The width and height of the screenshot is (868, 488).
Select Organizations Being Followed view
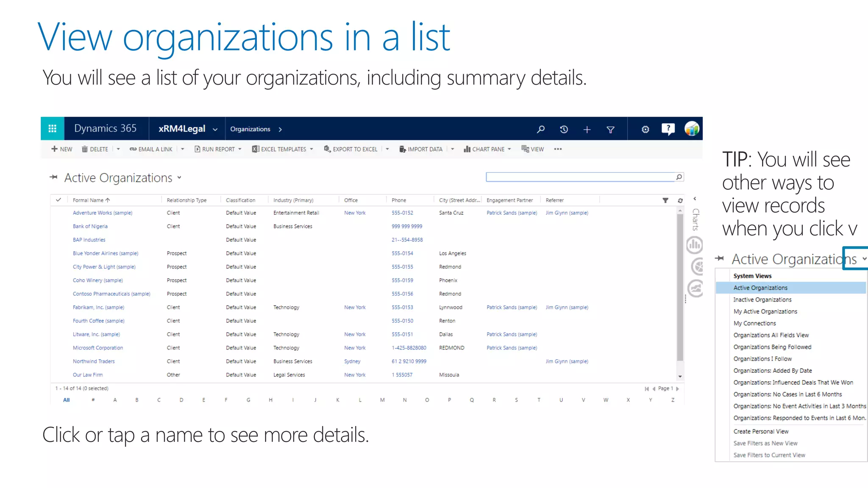772,347
